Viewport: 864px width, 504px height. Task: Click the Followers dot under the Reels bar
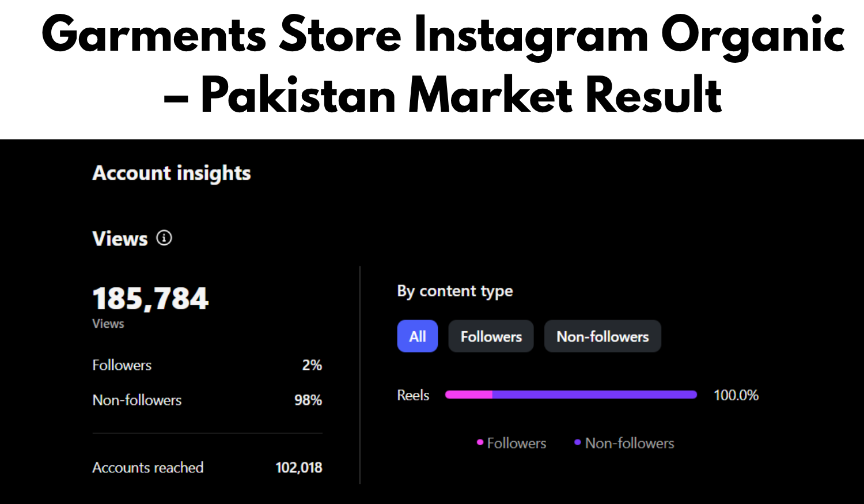pyautogui.click(x=480, y=443)
